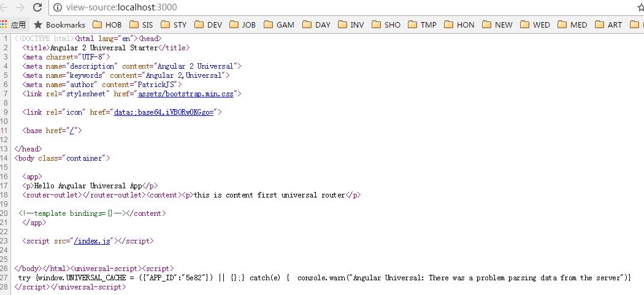Click the meta charset="UTF-8" line
The width and height of the screenshot is (644, 295).
point(66,57)
